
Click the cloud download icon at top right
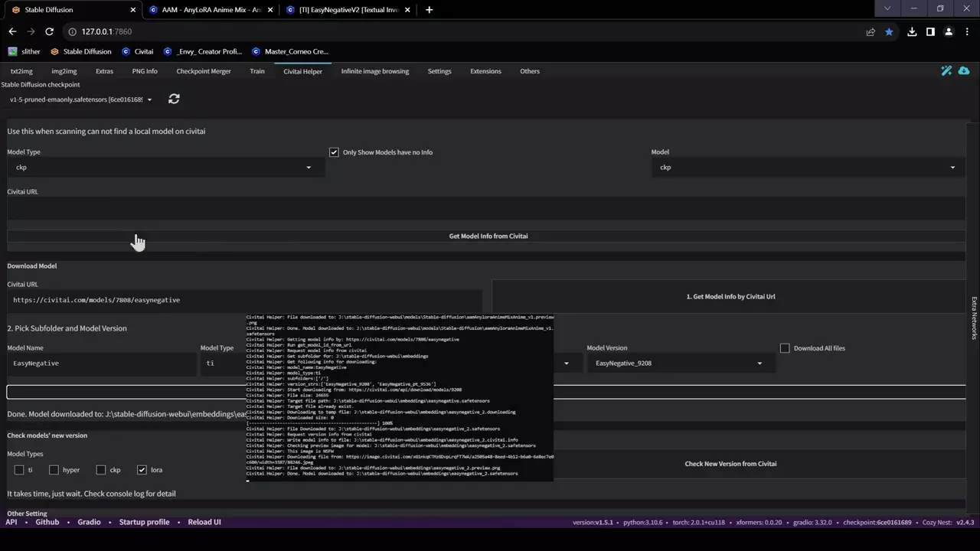[964, 70]
